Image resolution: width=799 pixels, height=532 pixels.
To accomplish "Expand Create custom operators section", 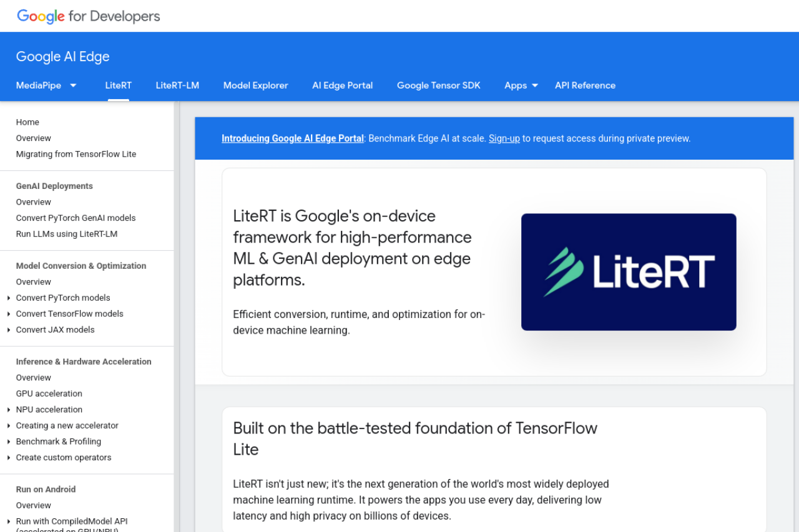I will [9, 458].
